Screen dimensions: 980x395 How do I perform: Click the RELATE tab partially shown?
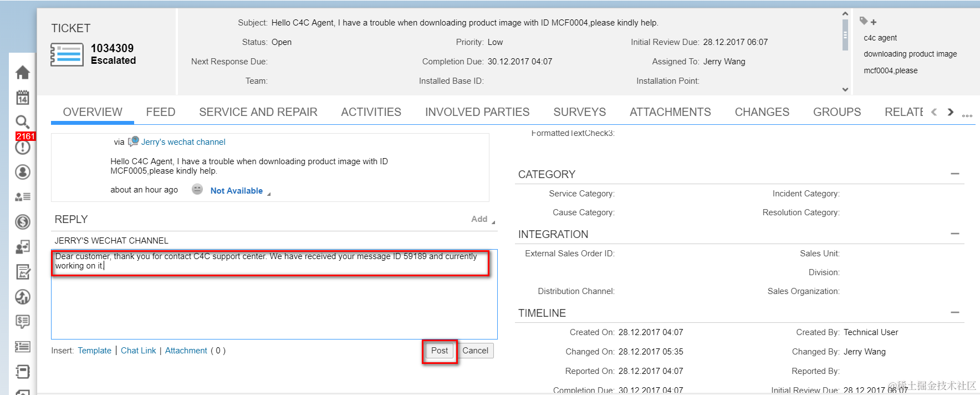pos(904,112)
